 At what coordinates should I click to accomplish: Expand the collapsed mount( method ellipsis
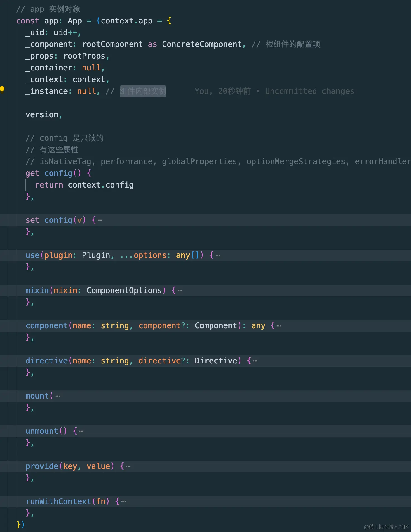pyautogui.click(x=58, y=396)
